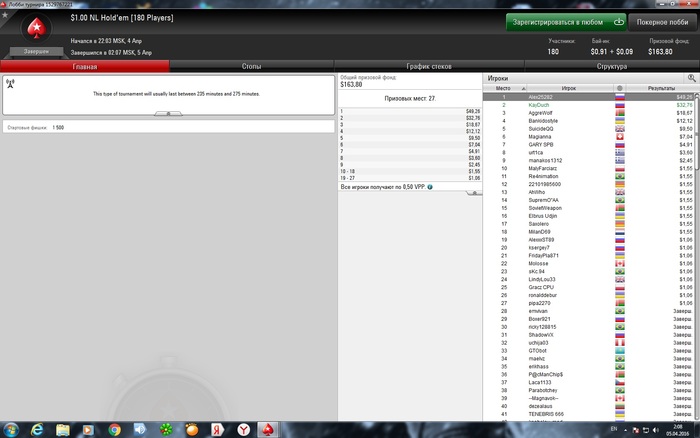Click the broadcast antenna icon in info box

[10, 83]
